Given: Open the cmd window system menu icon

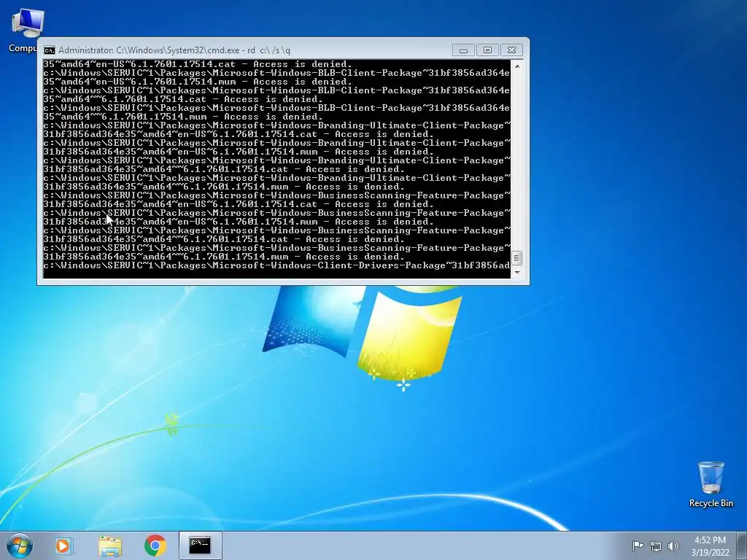Looking at the screenshot, I should 49,50.
